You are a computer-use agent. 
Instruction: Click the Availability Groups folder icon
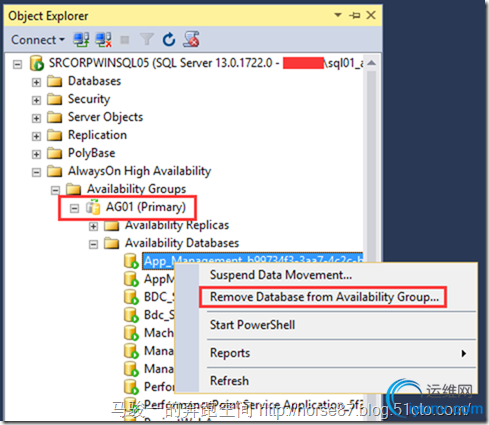click(74, 189)
